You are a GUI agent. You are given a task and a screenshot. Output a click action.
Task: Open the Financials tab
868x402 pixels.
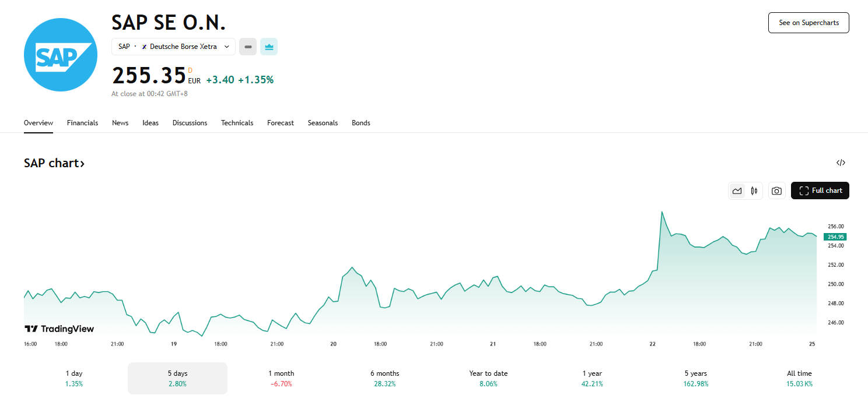pyautogui.click(x=82, y=123)
